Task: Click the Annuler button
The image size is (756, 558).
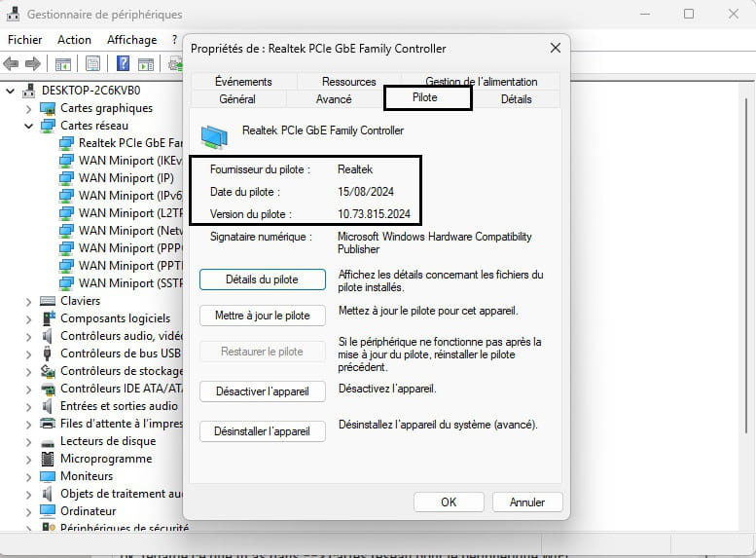Action: point(527,502)
